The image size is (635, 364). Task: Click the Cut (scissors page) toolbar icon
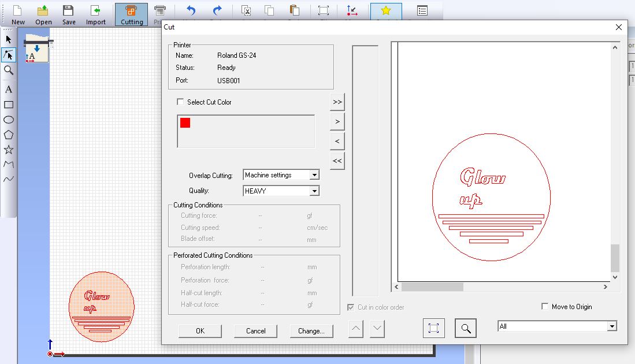pos(246,11)
